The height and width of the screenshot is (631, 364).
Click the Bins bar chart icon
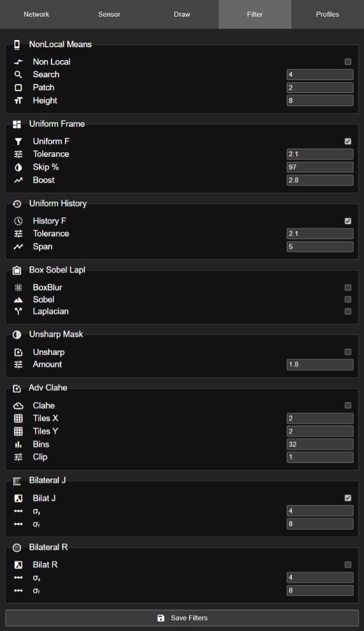(17, 444)
